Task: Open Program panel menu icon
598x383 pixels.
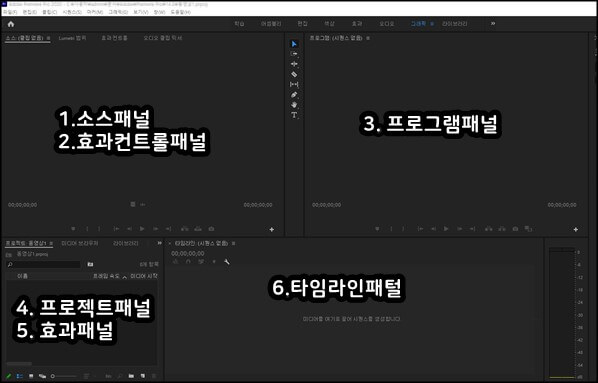Action: (x=368, y=38)
